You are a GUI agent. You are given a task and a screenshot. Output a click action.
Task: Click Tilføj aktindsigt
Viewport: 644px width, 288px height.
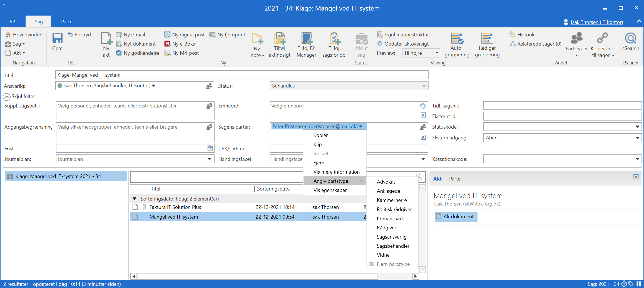[280, 44]
